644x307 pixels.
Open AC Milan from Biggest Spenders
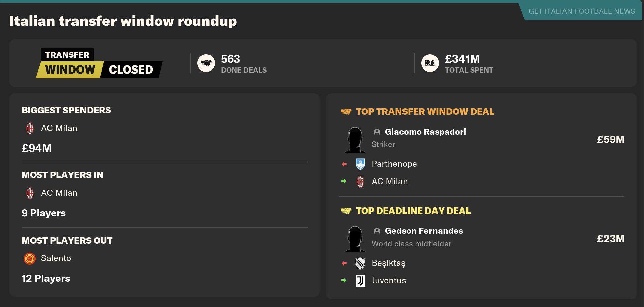coord(59,128)
